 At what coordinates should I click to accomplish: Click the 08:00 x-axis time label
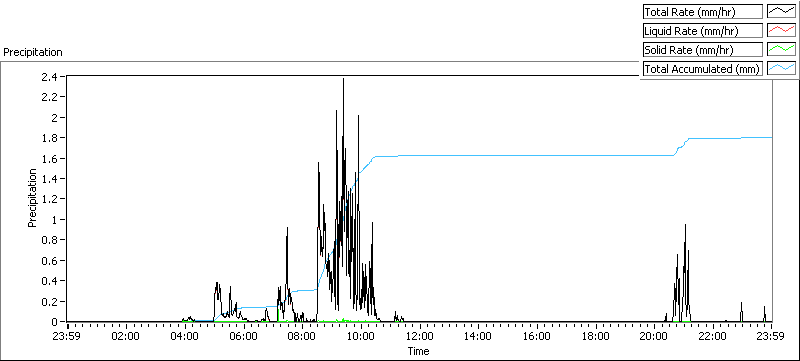pyautogui.click(x=302, y=336)
